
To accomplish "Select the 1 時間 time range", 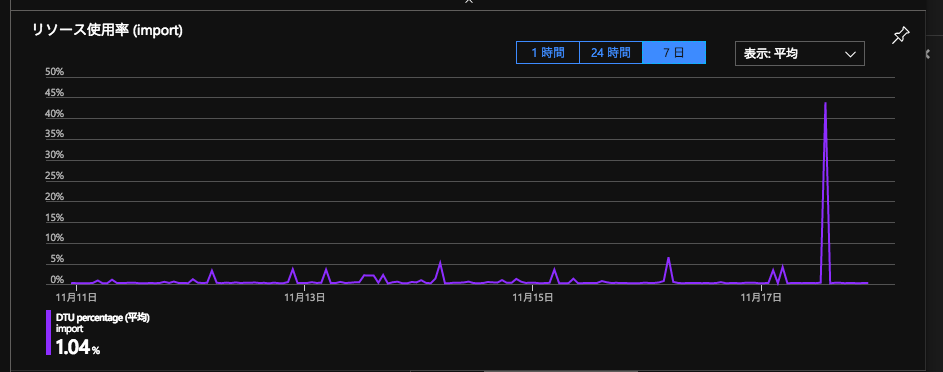I will [548, 53].
